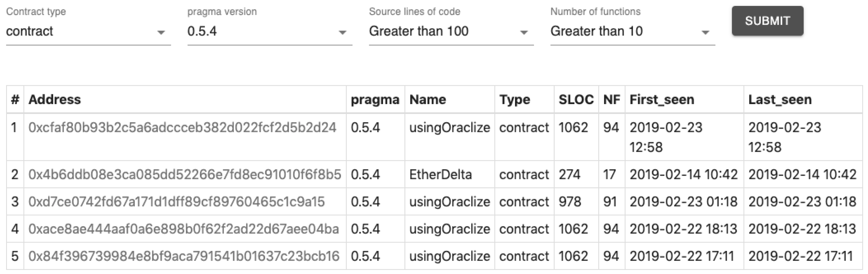868x274 pixels.
Task: Click the Type column header
Action: 514,99
